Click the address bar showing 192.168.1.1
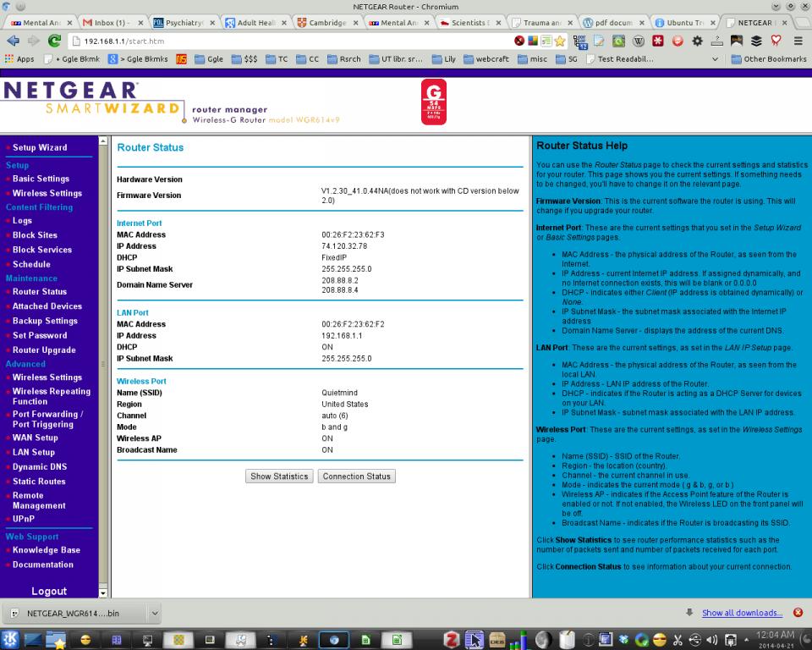Image resolution: width=812 pixels, height=650 pixels. pyautogui.click(x=288, y=41)
